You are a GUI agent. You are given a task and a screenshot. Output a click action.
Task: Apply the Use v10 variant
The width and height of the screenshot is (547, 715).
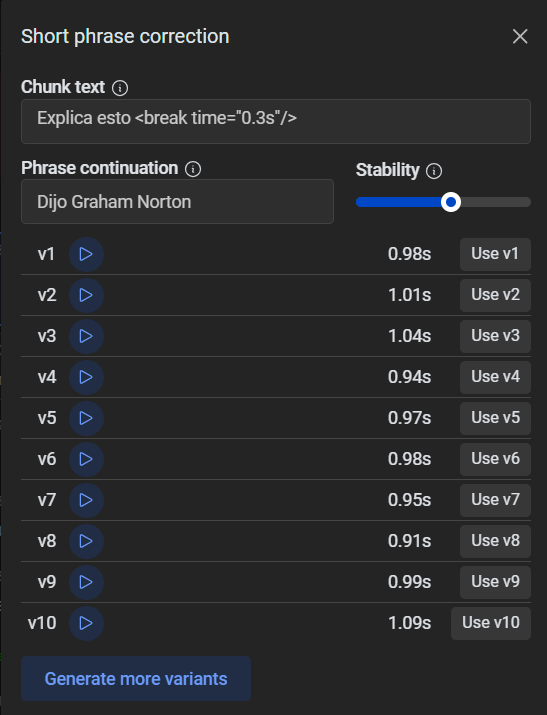[x=491, y=623]
